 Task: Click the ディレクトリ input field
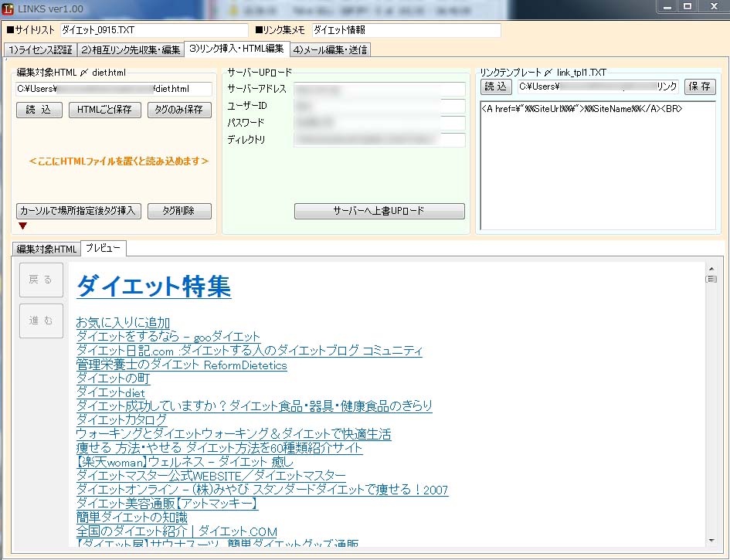[x=379, y=140]
